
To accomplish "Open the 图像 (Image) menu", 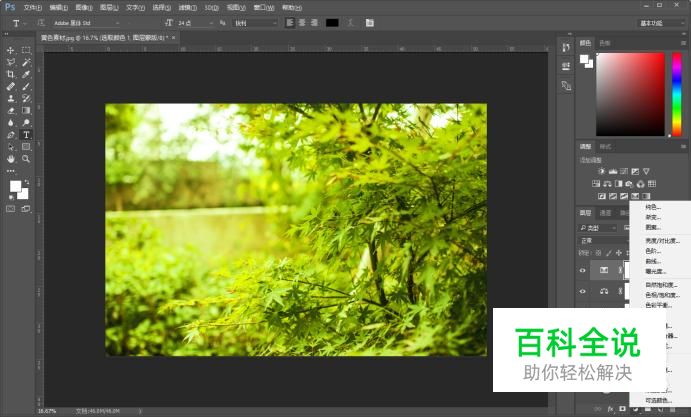I will (84, 7).
